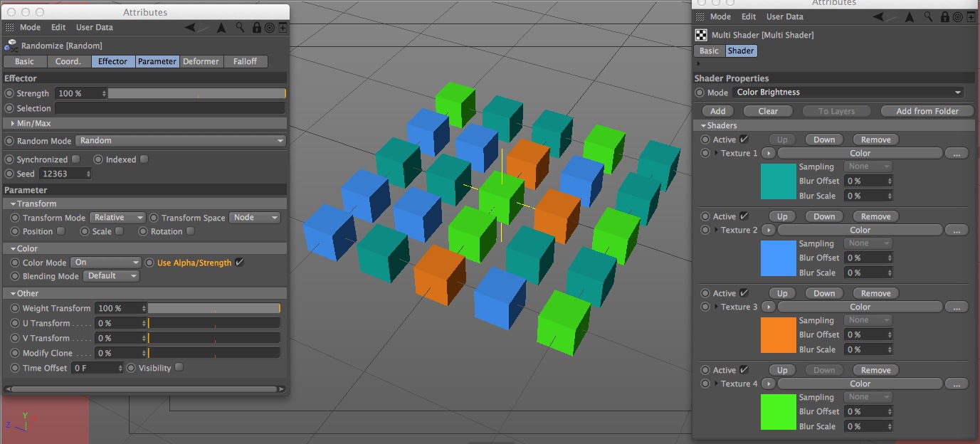
Task: Click the Clear shaders button
Action: point(768,111)
